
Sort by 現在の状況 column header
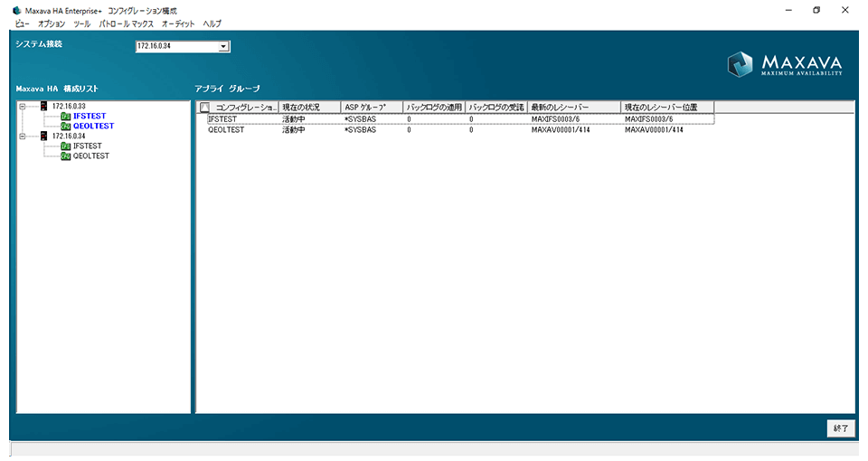click(310, 108)
